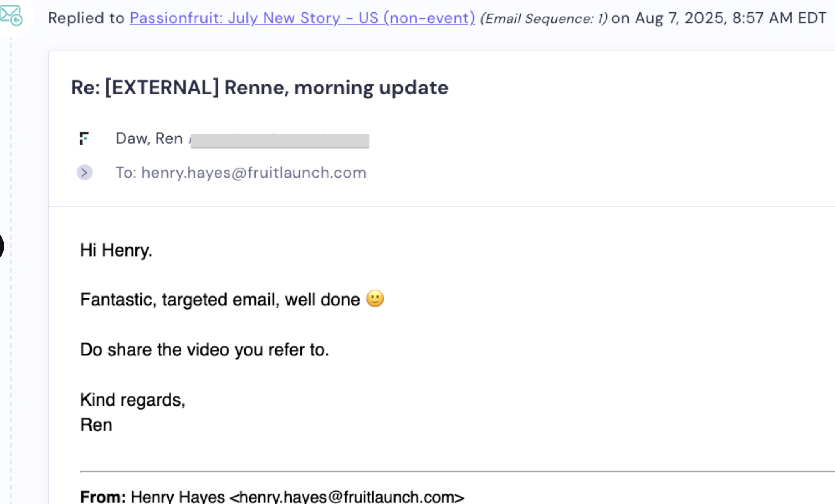Screen dimensions: 835x504
Task: Click the redacted sender email bar
Action: click(x=280, y=140)
